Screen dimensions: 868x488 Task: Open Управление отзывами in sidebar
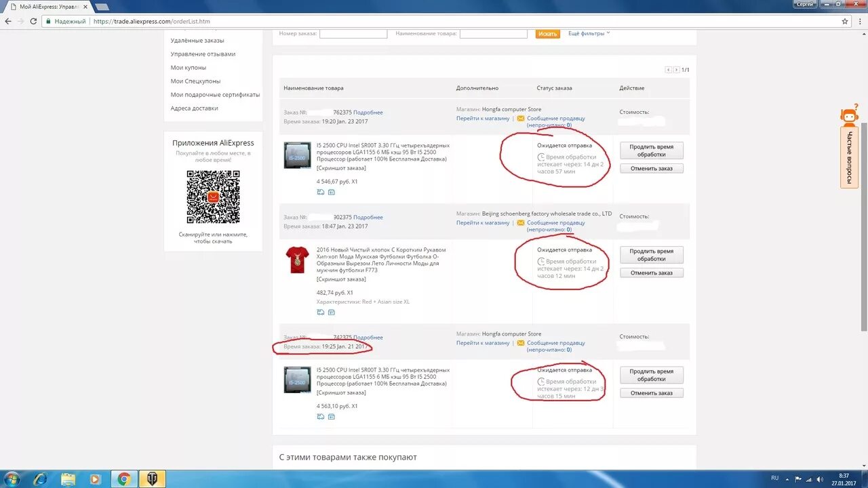point(203,54)
